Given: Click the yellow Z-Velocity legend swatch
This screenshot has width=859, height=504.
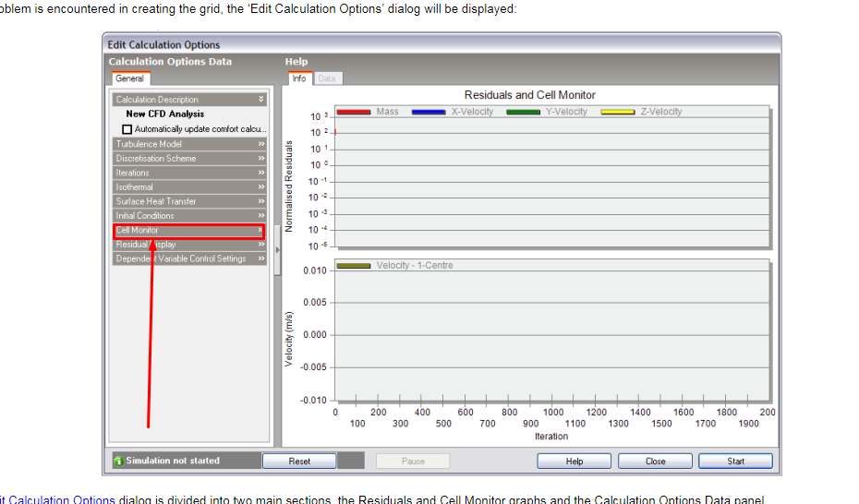Looking at the screenshot, I should point(617,112).
